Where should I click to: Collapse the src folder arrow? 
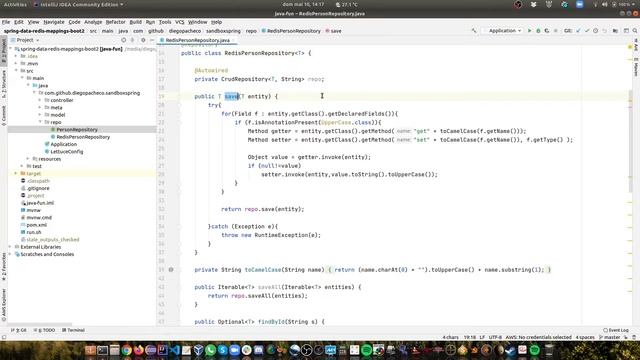(16, 71)
